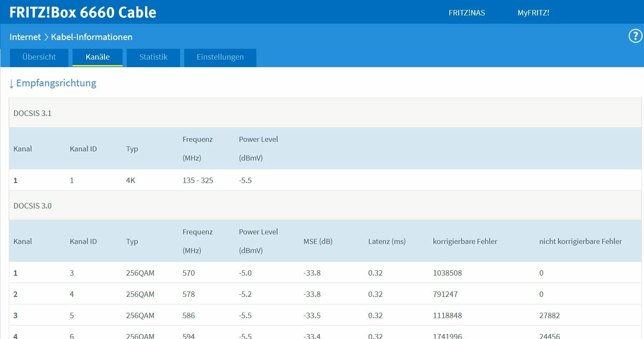Screen dimensions: 644x339
Task: Open the Übersicht tab
Action: click(39, 57)
